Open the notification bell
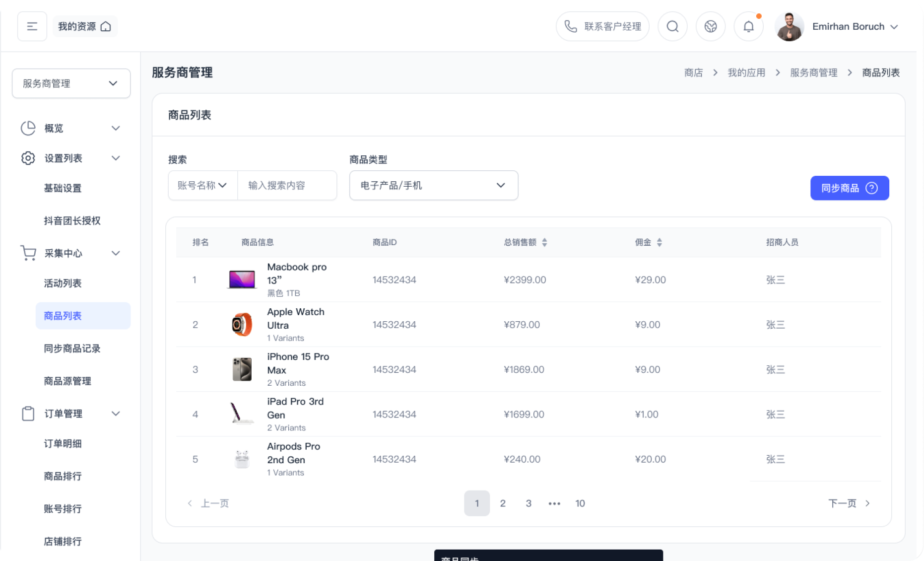The height and width of the screenshot is (561, 924). (x=748, y=26)
